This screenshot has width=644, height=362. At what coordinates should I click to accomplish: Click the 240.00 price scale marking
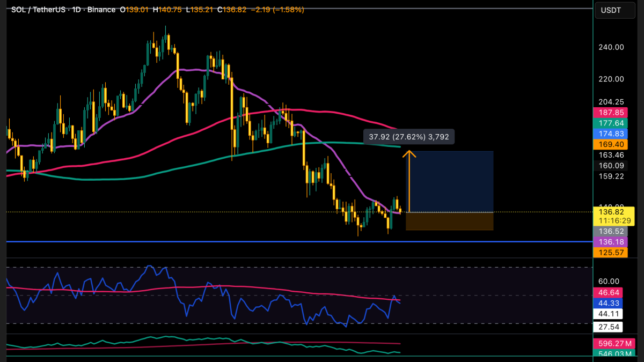(611, 47)
